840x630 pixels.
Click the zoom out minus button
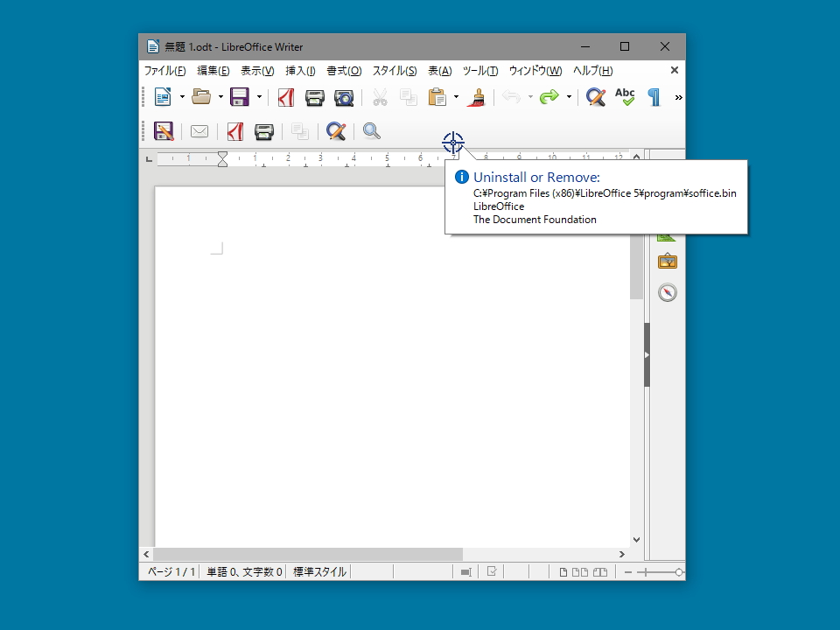coord(628,572)
